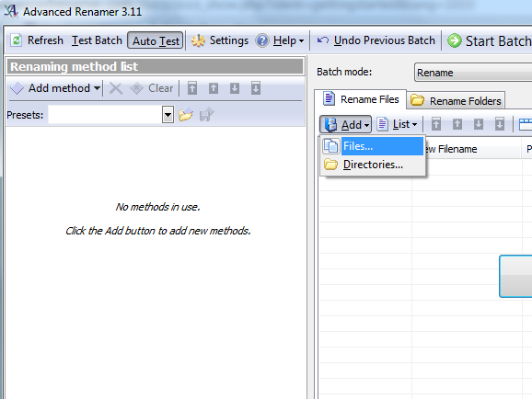The height and width of the screenshot is (399, 532).
Task: Choose Directories... from the Add menu
Action: pyautogui.click(x=373, y=165)
